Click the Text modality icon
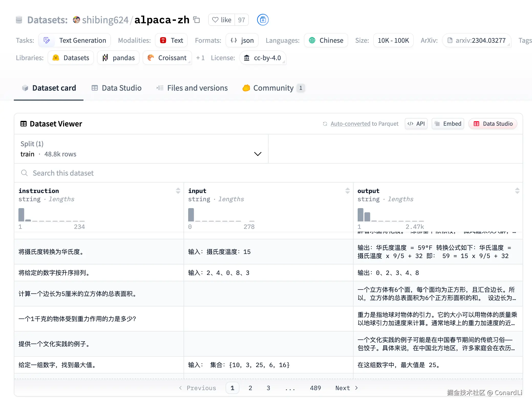Screen dimensions: 532x406 (163, 40)
